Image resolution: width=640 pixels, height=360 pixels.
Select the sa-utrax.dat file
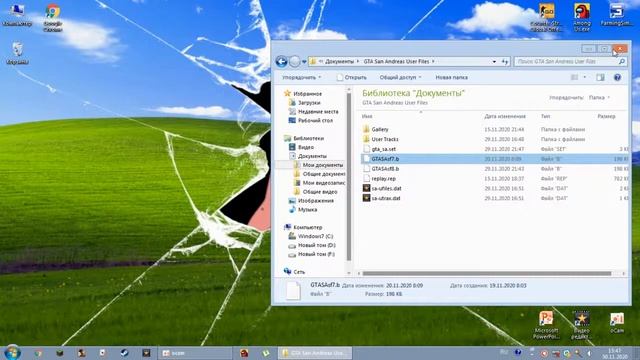386,198
